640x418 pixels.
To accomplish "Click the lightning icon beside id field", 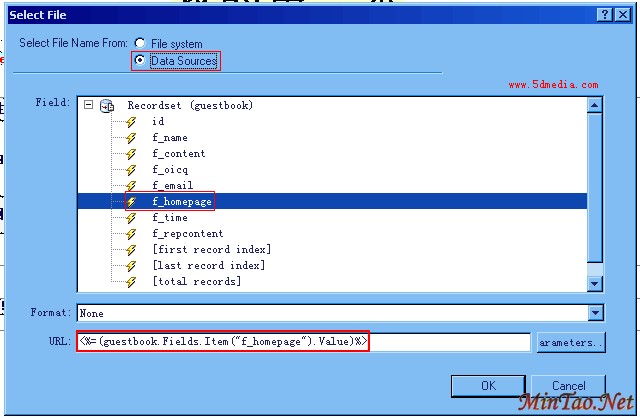I will coord(130,122).
